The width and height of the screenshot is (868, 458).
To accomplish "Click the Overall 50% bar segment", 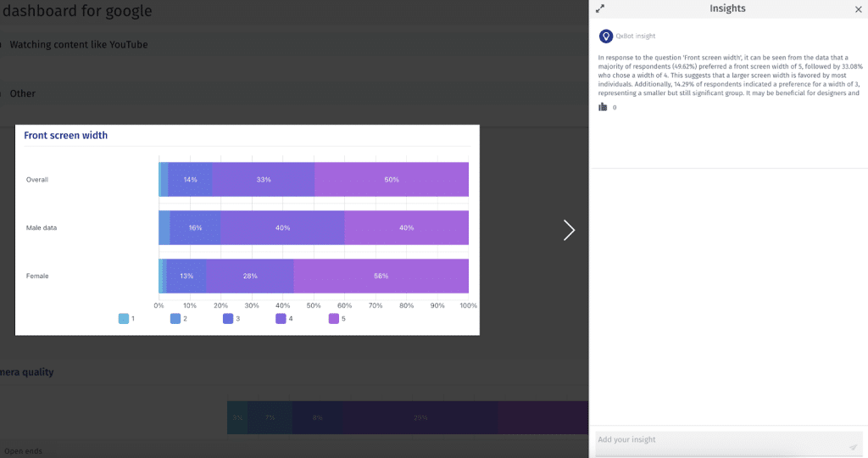I will pyautogui.click(x=392, y=180).
